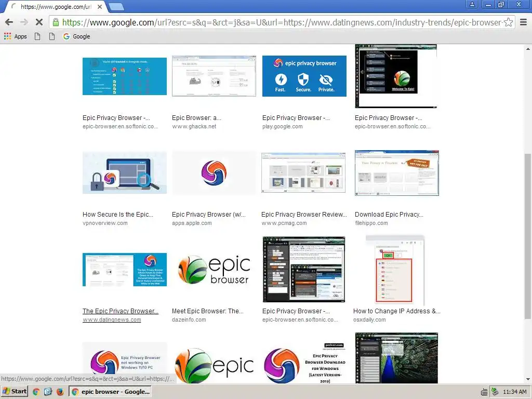Screen dimensions: 532x399
Task: Open the 'Meet Epic Browser: The...' caption
Action: [208, 311]
